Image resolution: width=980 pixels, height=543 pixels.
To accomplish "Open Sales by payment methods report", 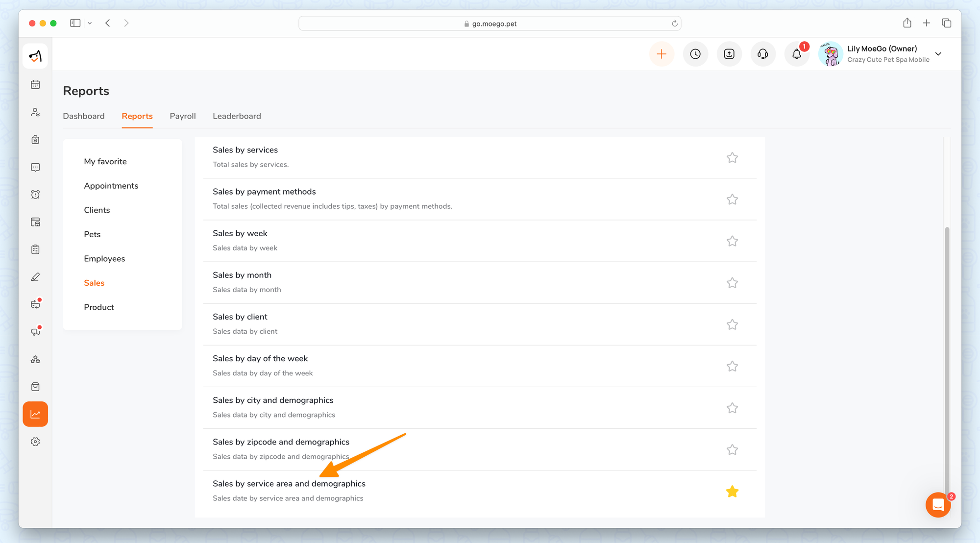I will click(264, 192).
